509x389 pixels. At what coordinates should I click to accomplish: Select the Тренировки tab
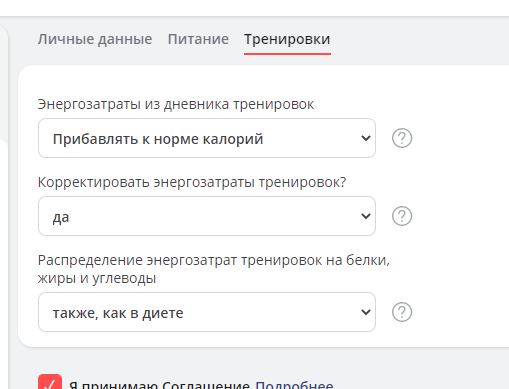(x=287, y=39)
